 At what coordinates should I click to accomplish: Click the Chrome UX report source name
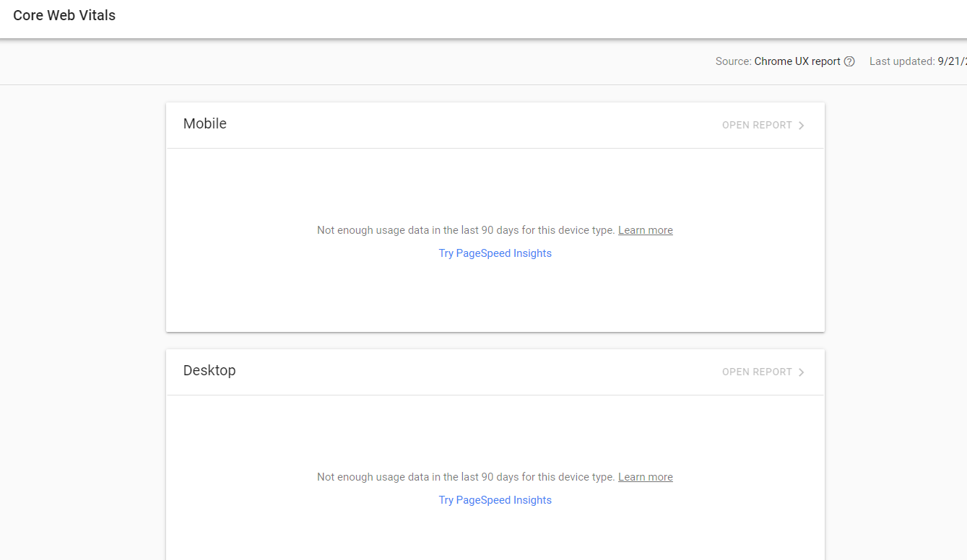797,62
